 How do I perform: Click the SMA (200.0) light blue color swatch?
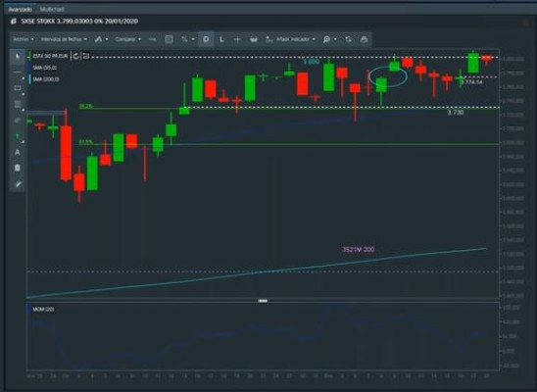29,79
